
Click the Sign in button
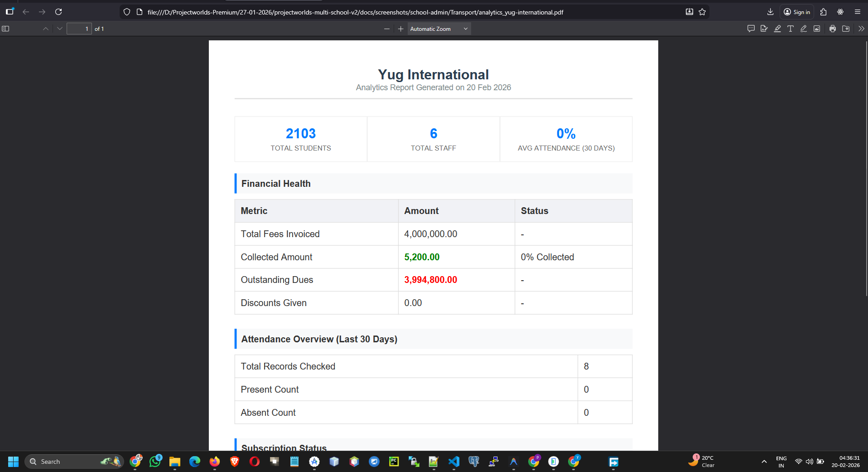pyautogui.click(x=797, y=12)
